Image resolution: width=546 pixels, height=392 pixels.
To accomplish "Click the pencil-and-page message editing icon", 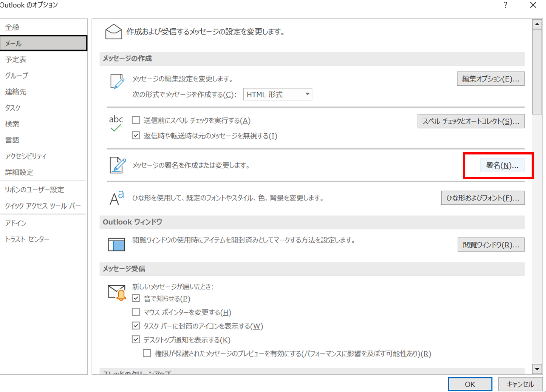I will click(x=117, y=81).
